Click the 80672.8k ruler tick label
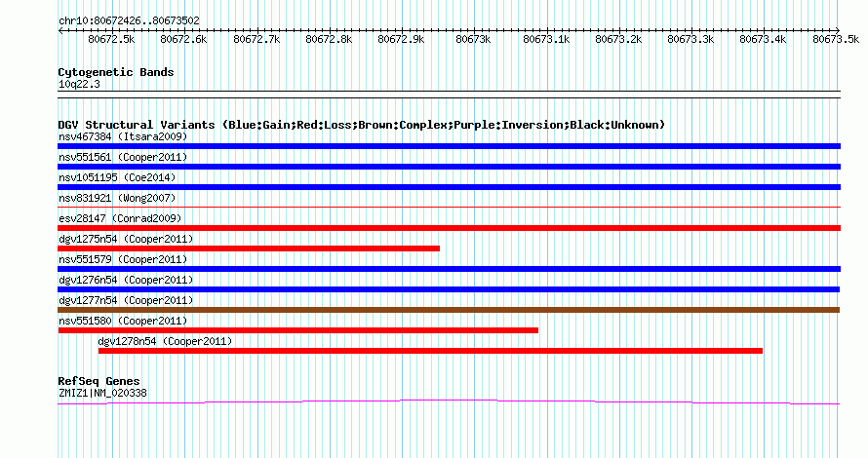 (x=329, y=39)
